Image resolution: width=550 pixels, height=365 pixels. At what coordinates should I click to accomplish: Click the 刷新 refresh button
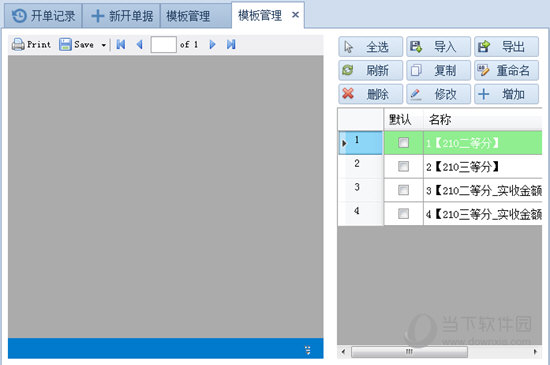point(371,70)
